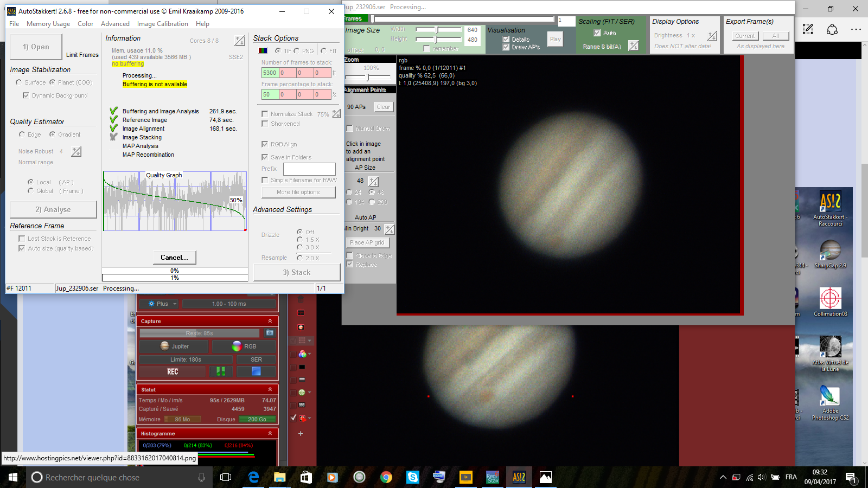Click the Cancel... button
The image size is (868, 488).
(174, 258)
